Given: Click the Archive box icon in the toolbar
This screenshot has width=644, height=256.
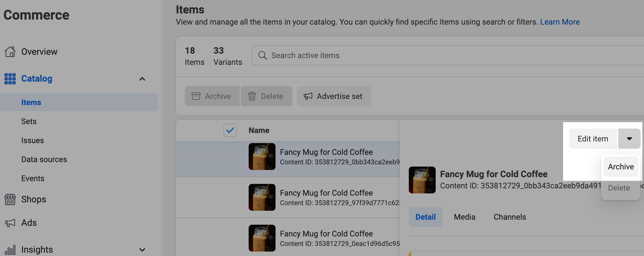Looking at the screenshot, I should [x=196, y=96].
